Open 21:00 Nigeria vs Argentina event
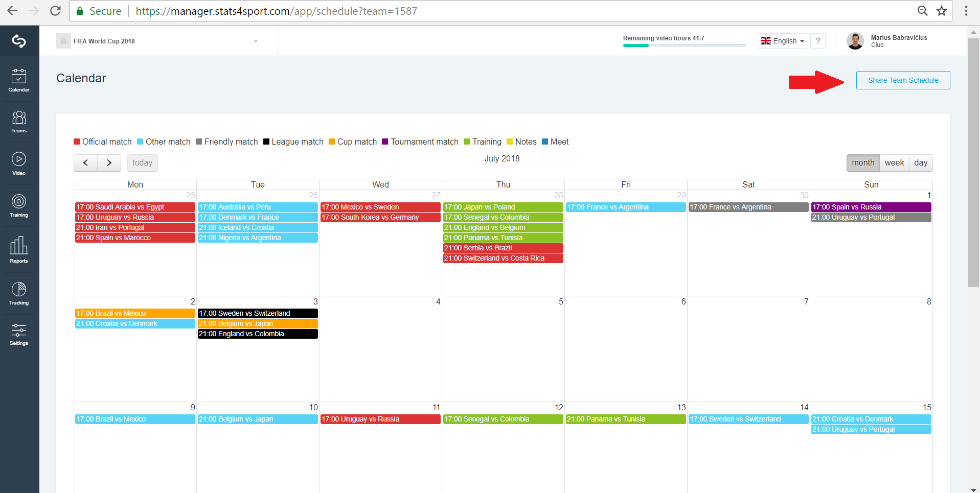 [x=258, y=238]
